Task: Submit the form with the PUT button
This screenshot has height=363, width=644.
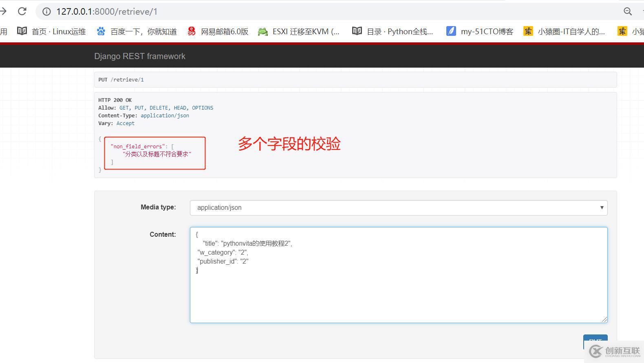Action: pos(595,341)
